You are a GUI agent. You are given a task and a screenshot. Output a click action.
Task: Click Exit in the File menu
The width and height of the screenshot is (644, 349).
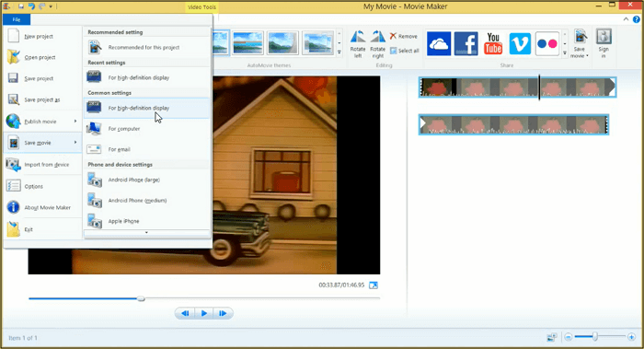click(42, 229)
